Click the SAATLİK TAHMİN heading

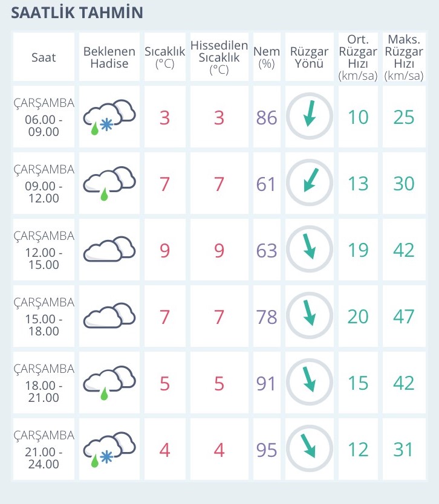point(77,13)
